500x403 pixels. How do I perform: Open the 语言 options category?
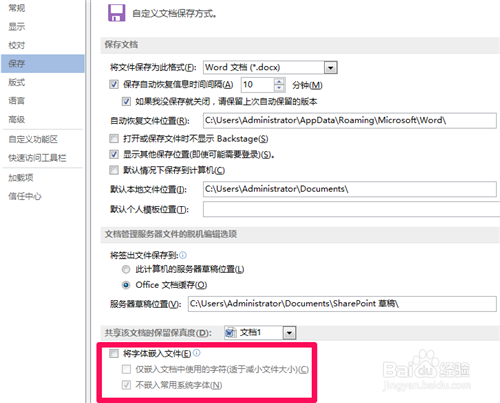point(17,100)
